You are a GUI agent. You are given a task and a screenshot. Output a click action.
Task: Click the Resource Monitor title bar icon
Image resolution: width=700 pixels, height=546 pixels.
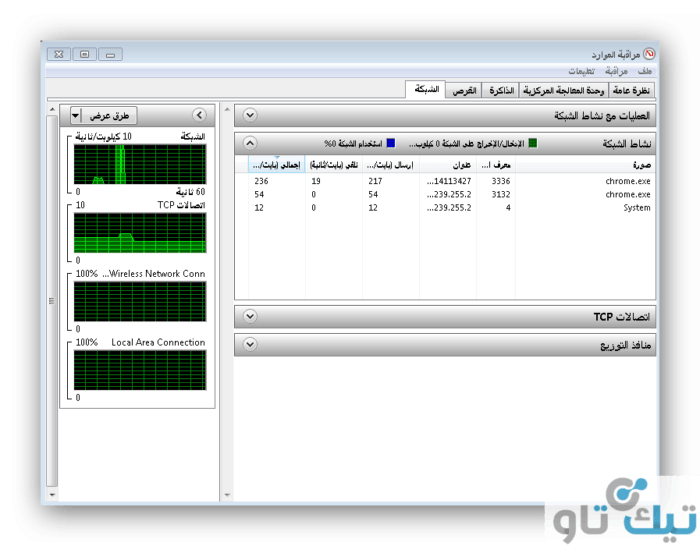click(x=649, y=54)
